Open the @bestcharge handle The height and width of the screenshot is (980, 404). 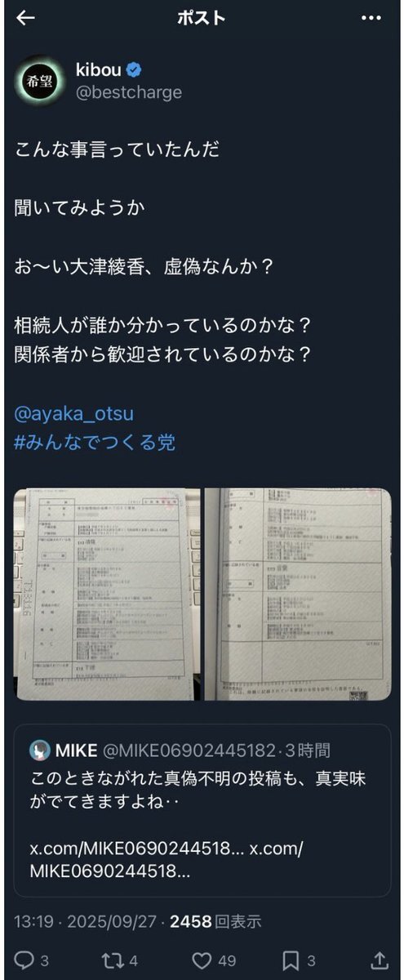click(x=128, y=92)
